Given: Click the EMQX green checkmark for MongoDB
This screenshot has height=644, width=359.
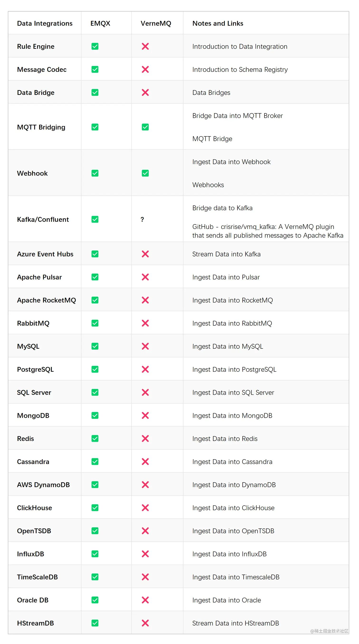Looking at the screenshot, I should click(95, 415).
